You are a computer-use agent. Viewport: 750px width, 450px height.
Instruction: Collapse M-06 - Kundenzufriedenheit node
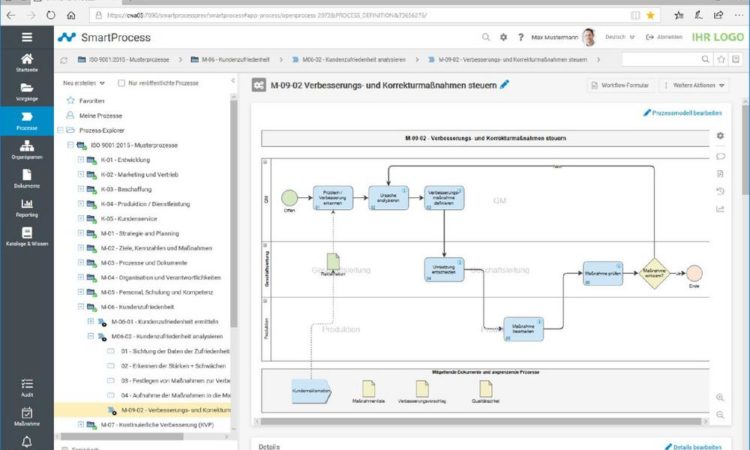click(81, 307)
